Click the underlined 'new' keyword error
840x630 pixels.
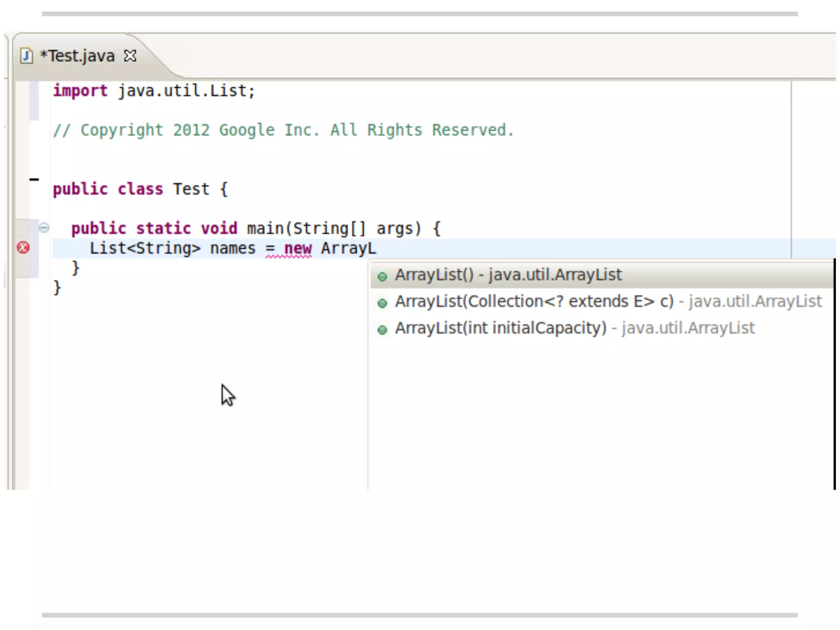click(x=298, y=249)
